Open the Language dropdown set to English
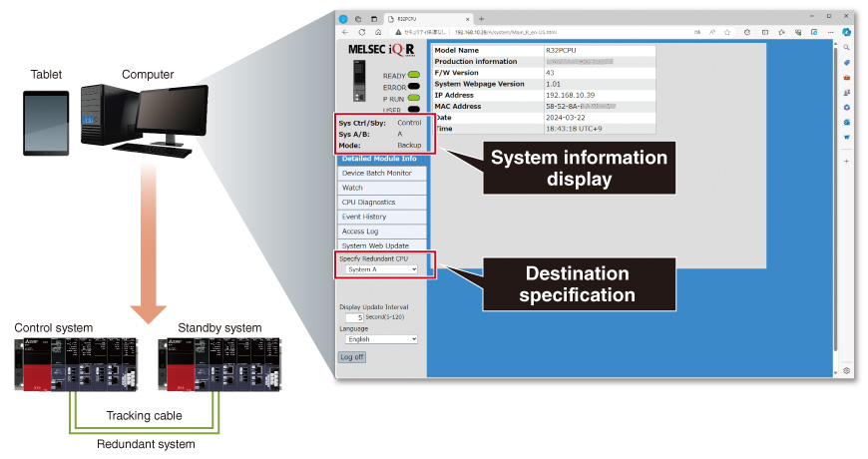Viewport: 868px width, 459px height. point(381,339)
